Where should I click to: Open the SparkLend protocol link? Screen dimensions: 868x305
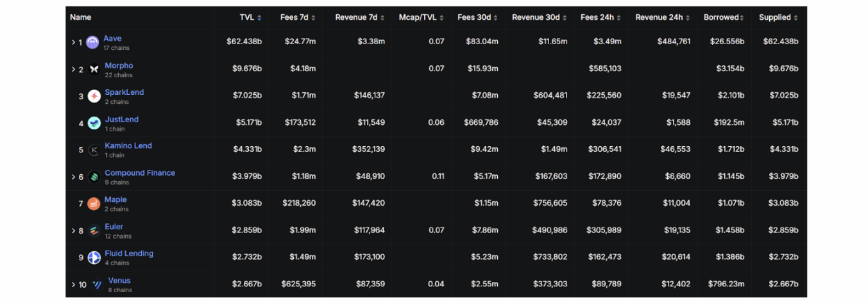click(124, 92)
